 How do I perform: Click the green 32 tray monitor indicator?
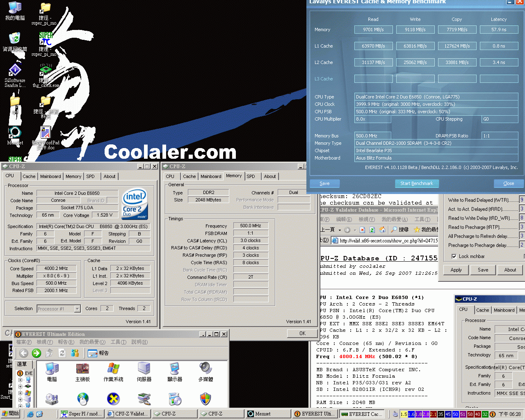(485, 414)
